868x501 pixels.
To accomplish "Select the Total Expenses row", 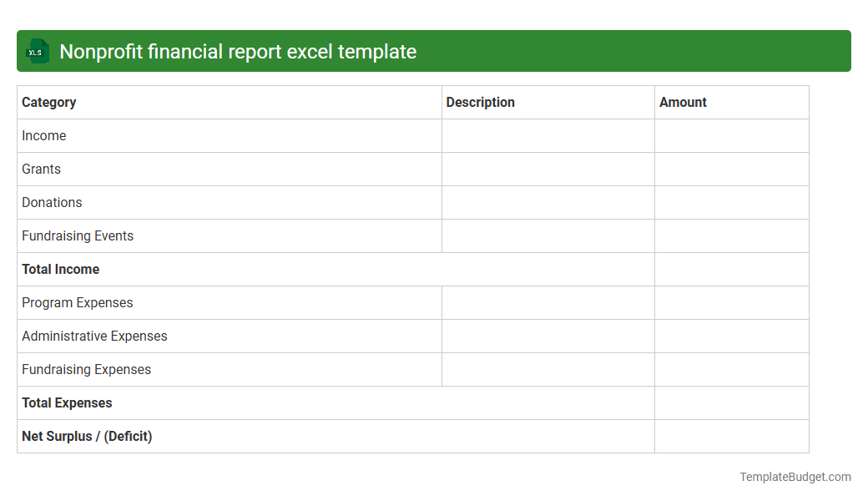I will pyautogui.click(x=67, y=402).
